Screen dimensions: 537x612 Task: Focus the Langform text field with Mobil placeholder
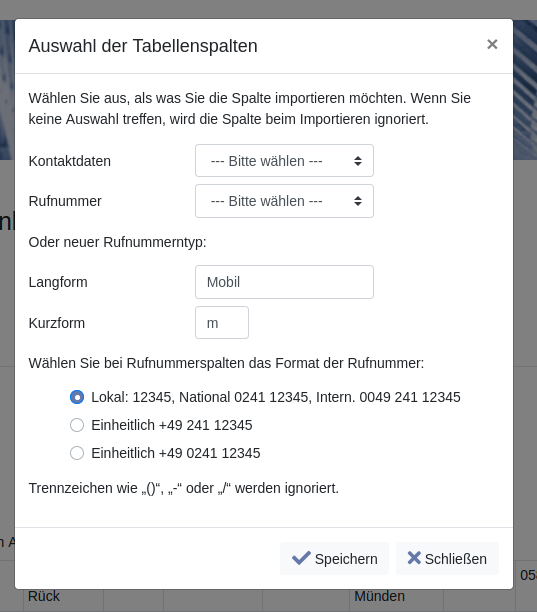[x=284, y=282]
